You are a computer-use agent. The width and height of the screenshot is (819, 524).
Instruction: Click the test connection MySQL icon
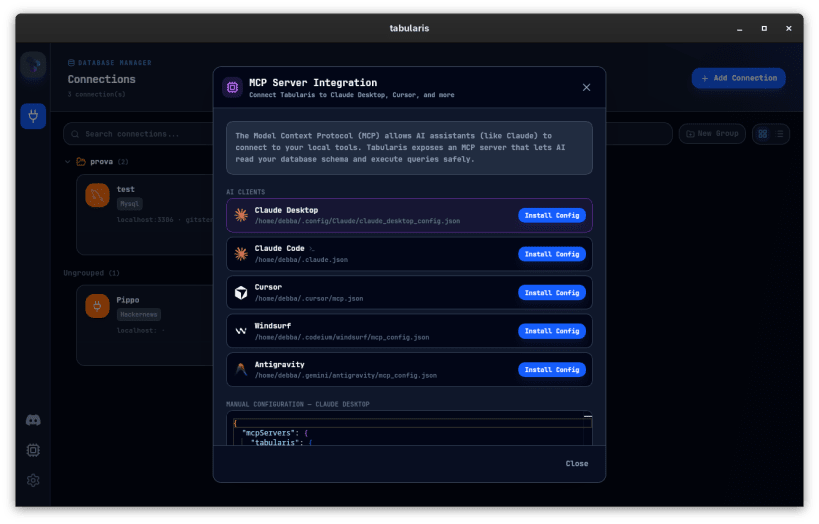(97, 195)
